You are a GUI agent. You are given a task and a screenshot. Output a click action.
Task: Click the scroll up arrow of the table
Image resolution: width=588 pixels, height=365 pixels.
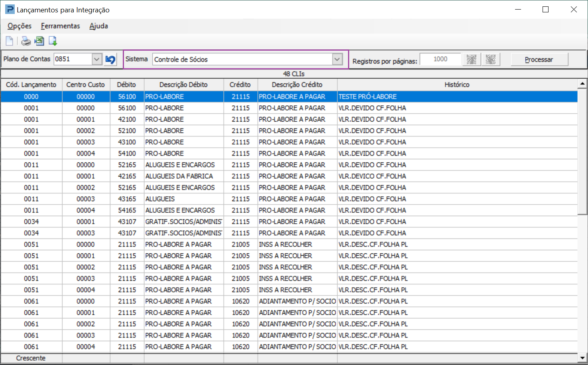pos(582,84)
